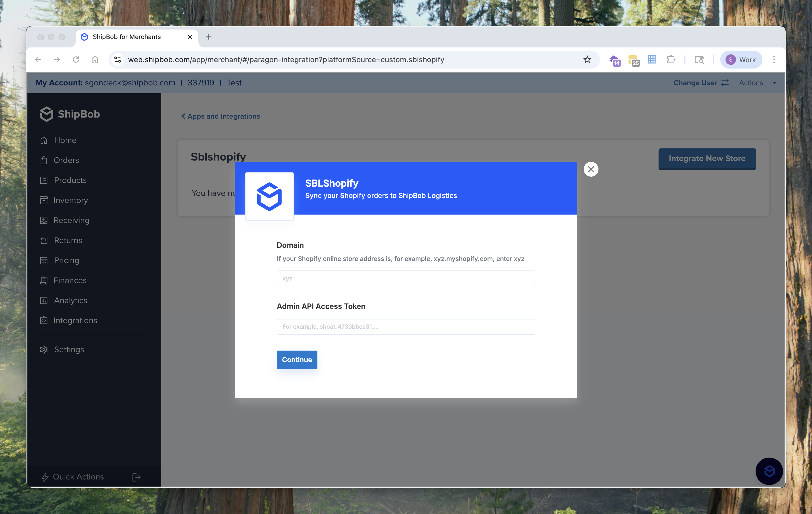Focus the Admin API Access Token field
Image resolution: width=812 pixels, height=514 pixels.
tap(406, 327)
